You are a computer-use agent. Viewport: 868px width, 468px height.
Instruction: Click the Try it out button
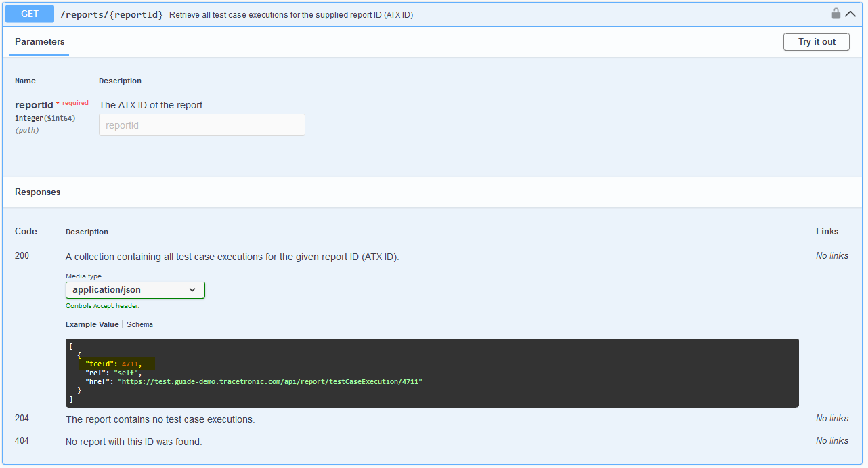[816, 41]
